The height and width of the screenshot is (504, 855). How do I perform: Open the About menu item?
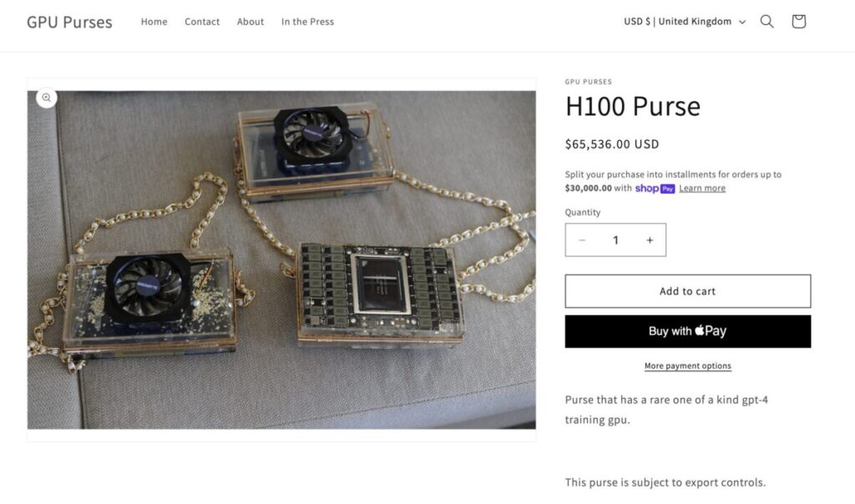point(250,22)
